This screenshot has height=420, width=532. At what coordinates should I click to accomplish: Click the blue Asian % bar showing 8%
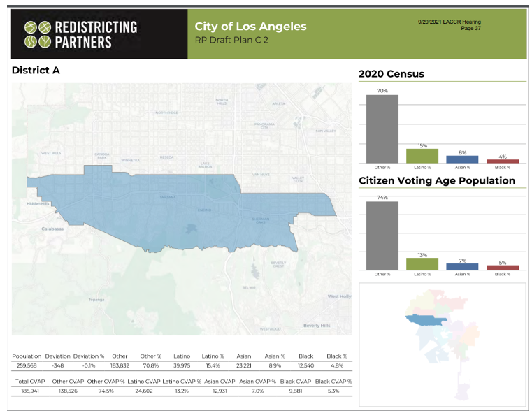tap(462, 159)
